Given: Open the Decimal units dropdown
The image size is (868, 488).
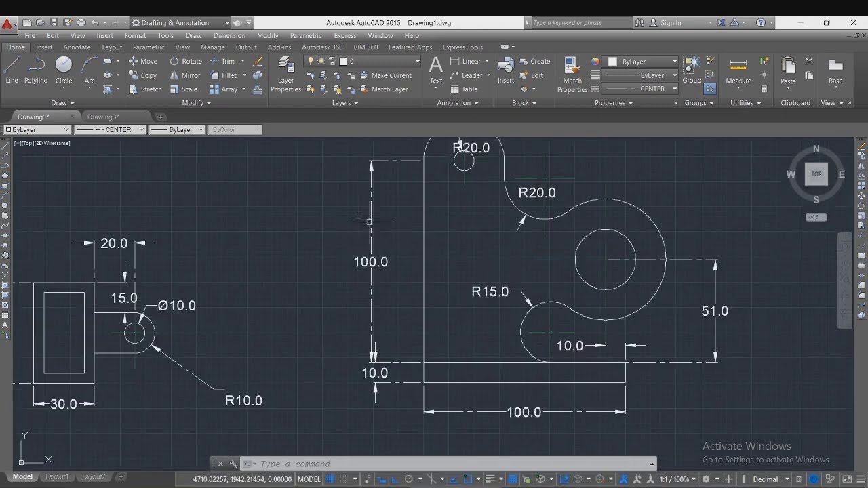Looking at the screenshot, I should tap(770, 479).
